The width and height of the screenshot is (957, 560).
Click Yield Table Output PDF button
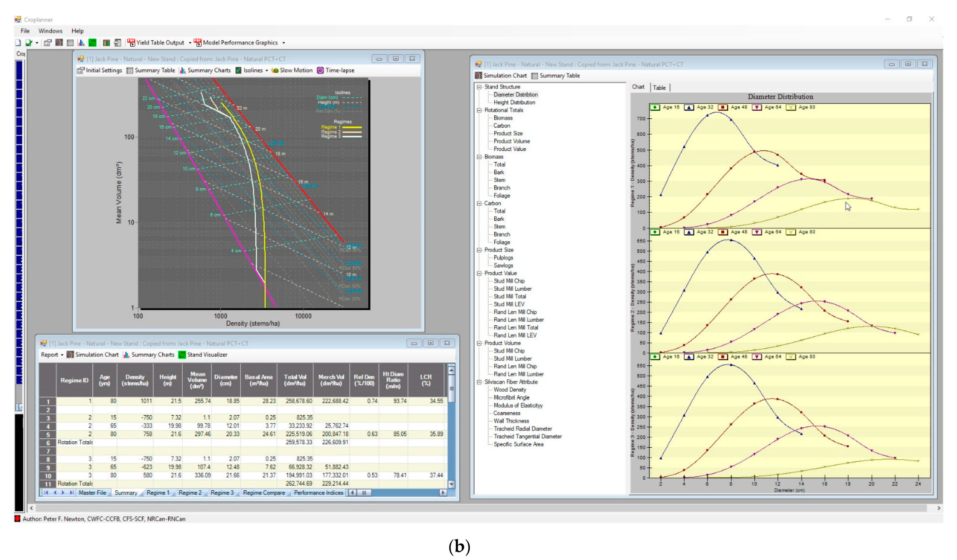156,43
